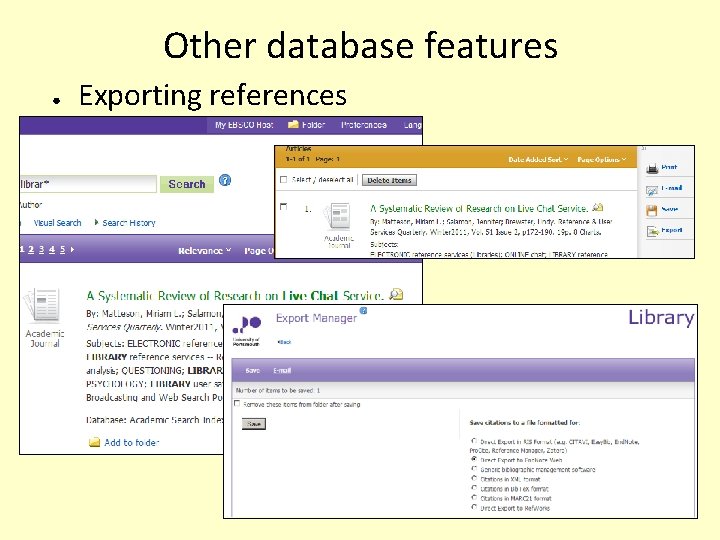
Task: Expand the Search History section
Action: 125,223
